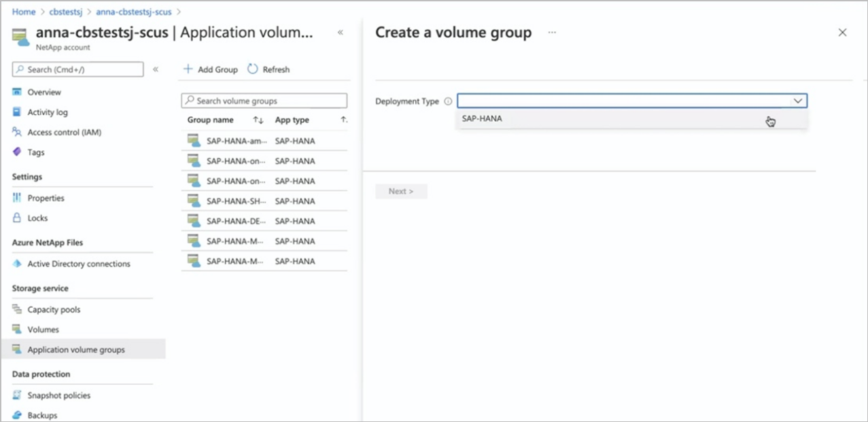The image size is (868, 422).
Task: Click the Search volume groups field
Action: pos(264,101)
